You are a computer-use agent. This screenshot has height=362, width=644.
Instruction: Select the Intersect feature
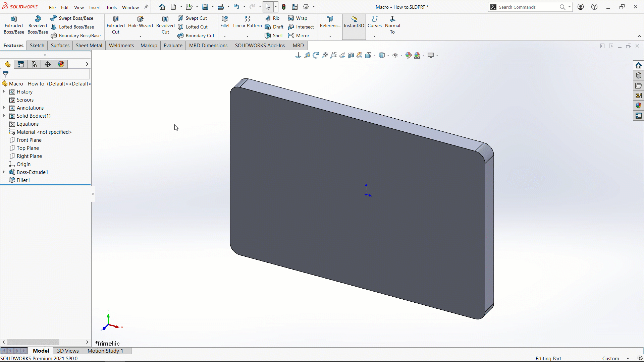coord(301,27)
